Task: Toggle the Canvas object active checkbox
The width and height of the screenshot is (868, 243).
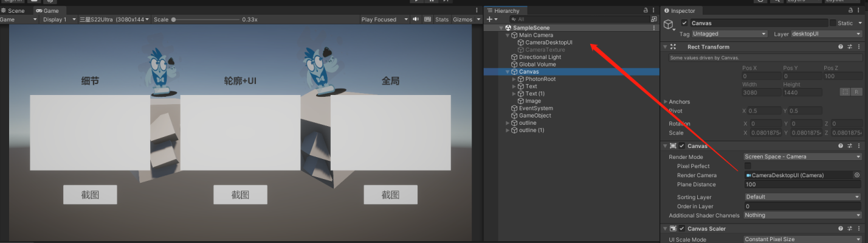Action: point(685,23)
